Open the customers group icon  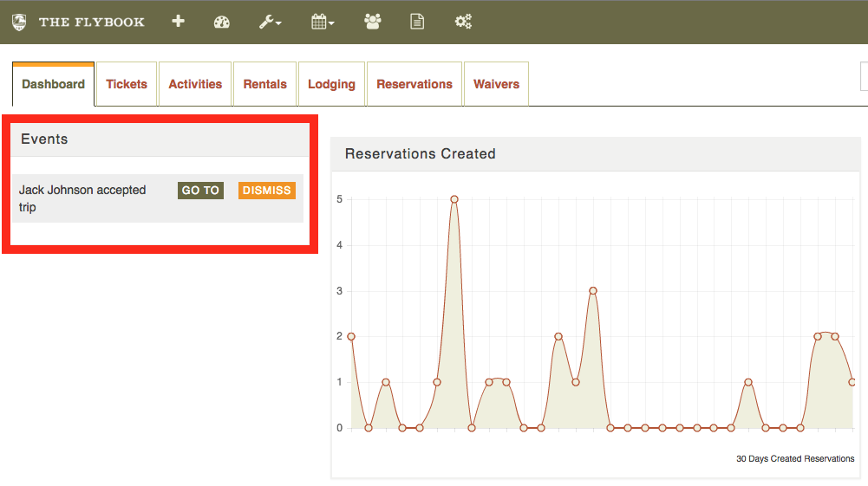click(373, 22)
